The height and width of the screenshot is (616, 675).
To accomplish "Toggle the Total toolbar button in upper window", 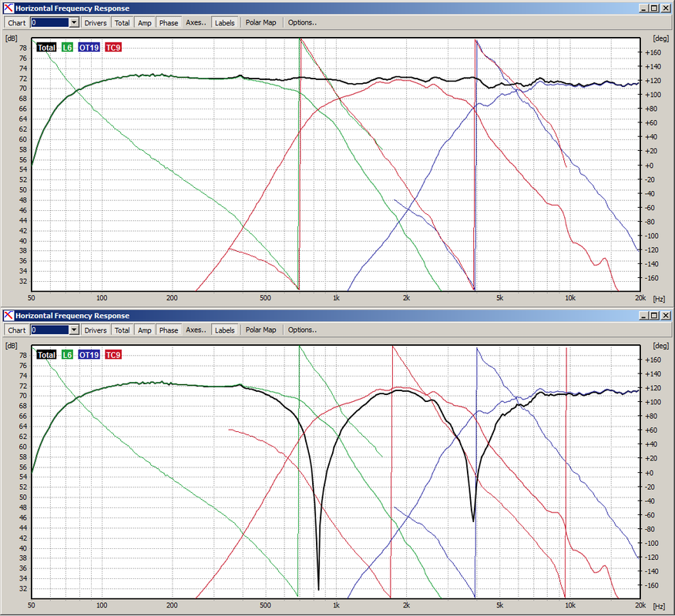I will click(x=123, y=23).
